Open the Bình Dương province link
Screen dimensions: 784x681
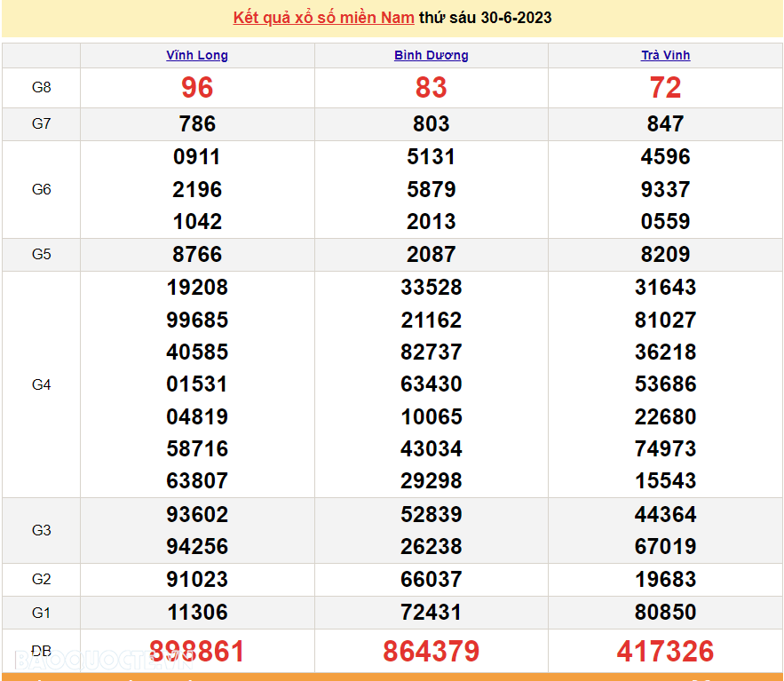(431, 56)
